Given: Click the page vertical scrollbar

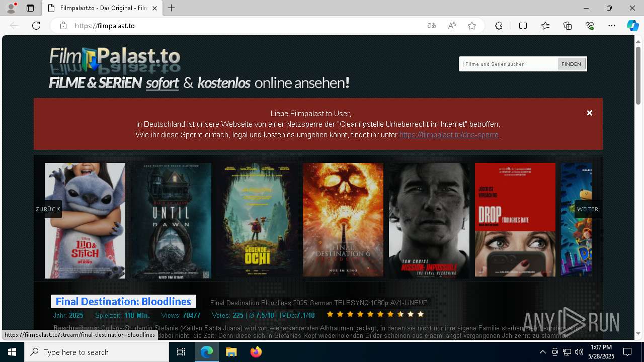Looking at the screenshot, I should tap(638, 75).
